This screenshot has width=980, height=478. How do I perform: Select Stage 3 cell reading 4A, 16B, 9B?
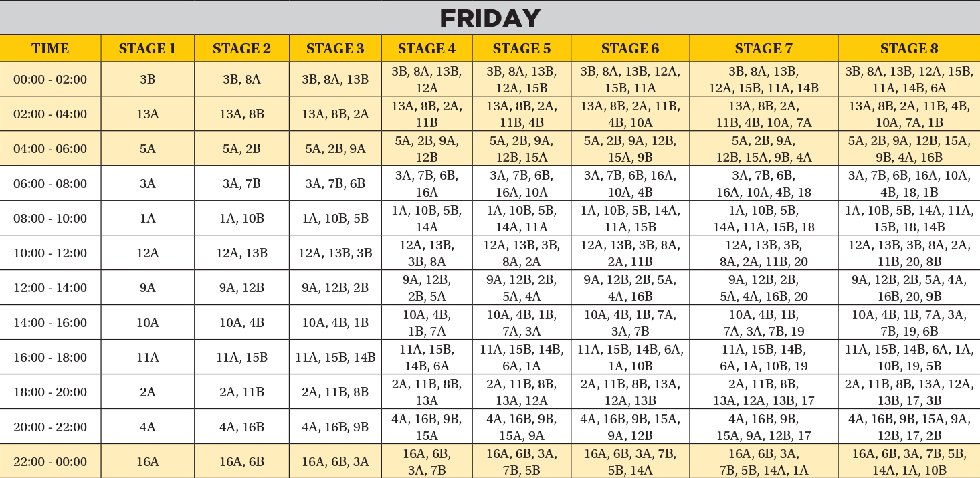pyautogui.click(x=335, y=427)
